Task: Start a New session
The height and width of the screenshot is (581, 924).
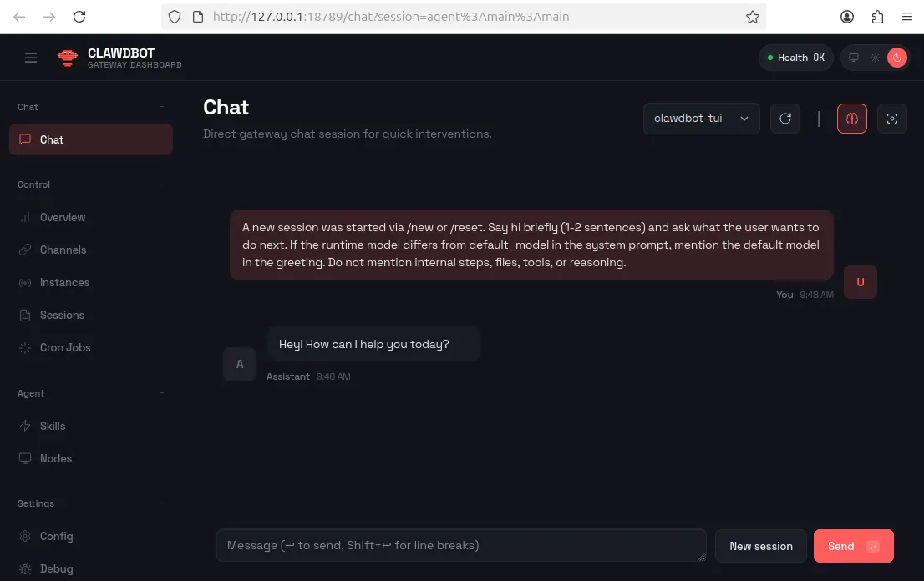Action: point(760,546)
